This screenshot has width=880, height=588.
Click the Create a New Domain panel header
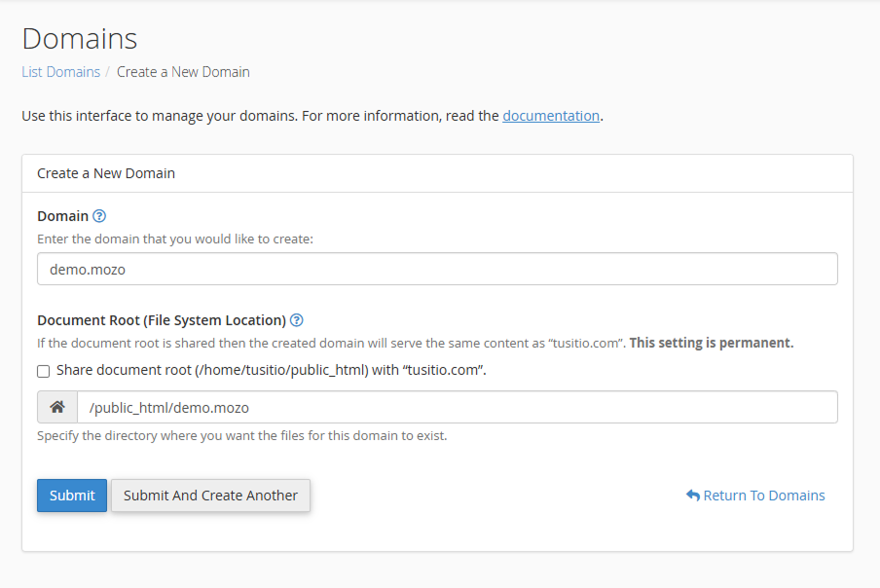106,173
